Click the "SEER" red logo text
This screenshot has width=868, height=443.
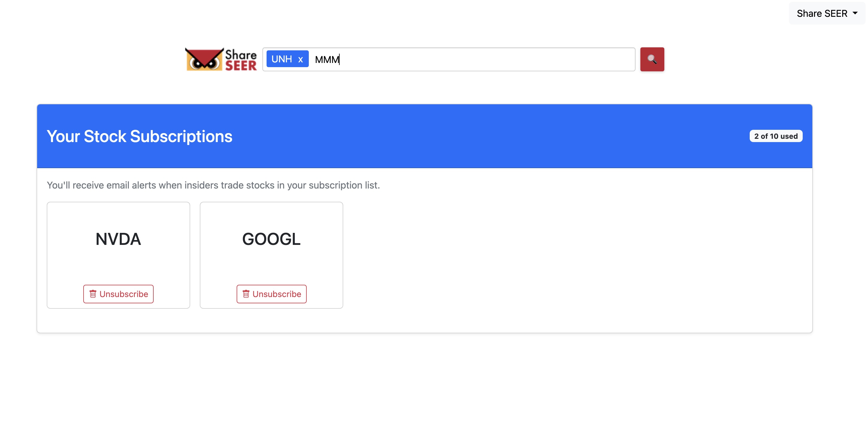coord(241,65)
